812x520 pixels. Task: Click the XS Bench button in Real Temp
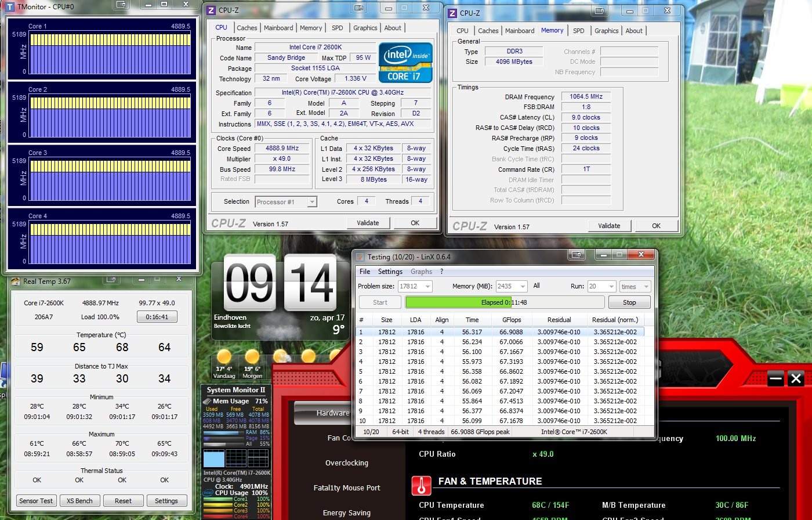pyautogui.click(x=79, y=501)
